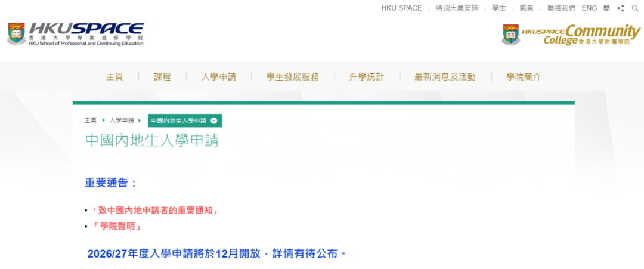Switch to simplified Chinese 簡
644x269 pixels.
click(607, 8)
